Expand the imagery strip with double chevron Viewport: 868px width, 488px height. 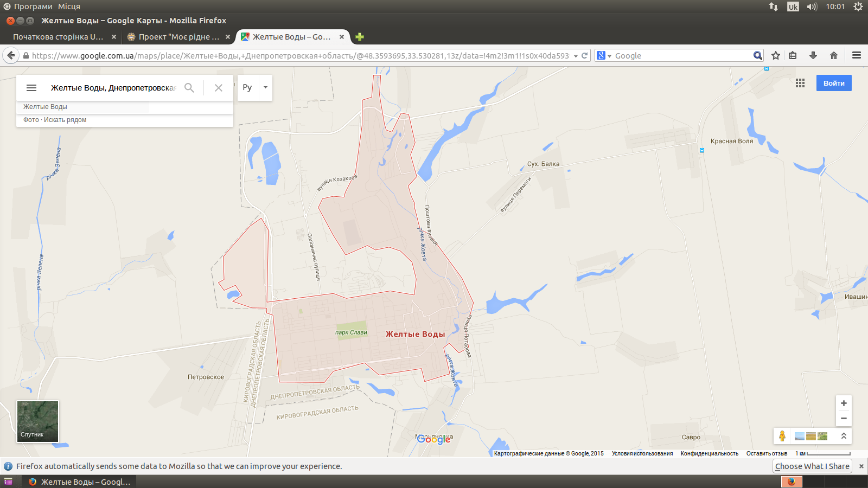pos(844,436)
